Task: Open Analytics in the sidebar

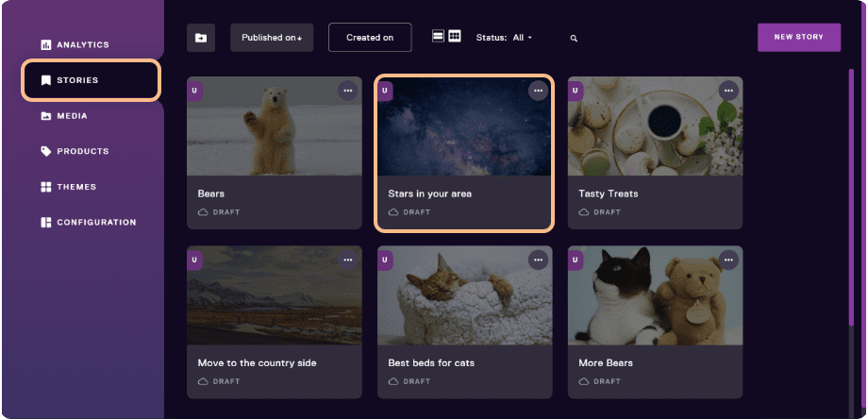Action: [x=75, y=45]
